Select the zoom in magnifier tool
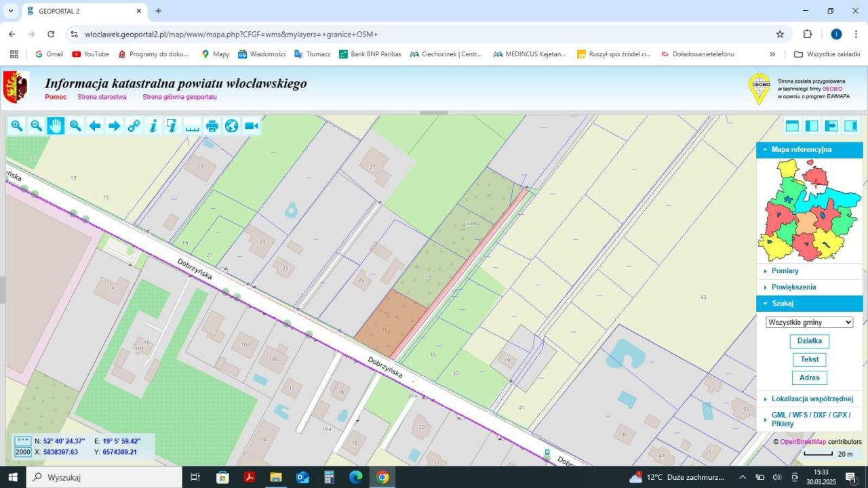This screenshot has height=488, width=868. [x=17, y=125]
